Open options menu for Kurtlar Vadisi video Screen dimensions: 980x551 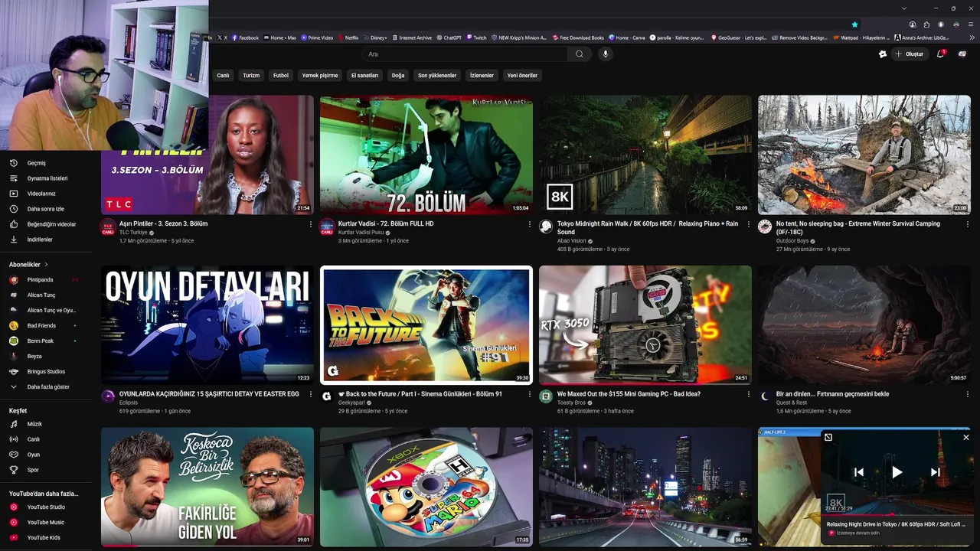(x=529, y=224)
